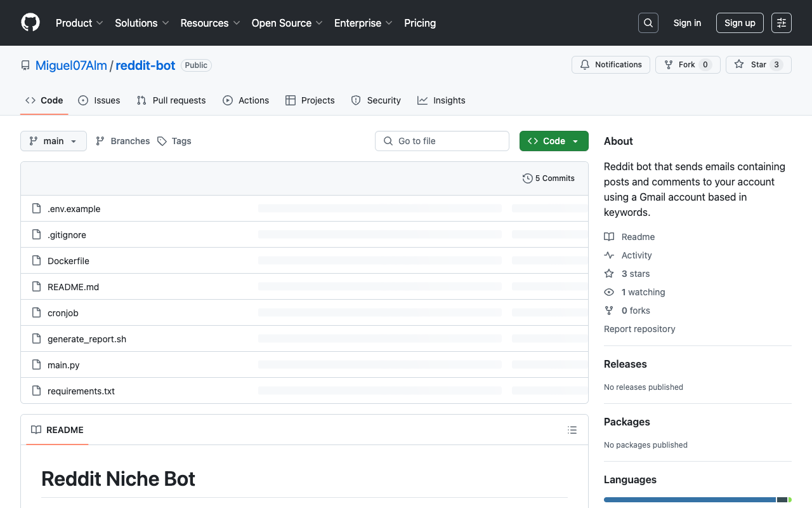Switch to the Issues tab
This screenshot has width=812, height=508.
pyautogui.click(x=99, y=100)
